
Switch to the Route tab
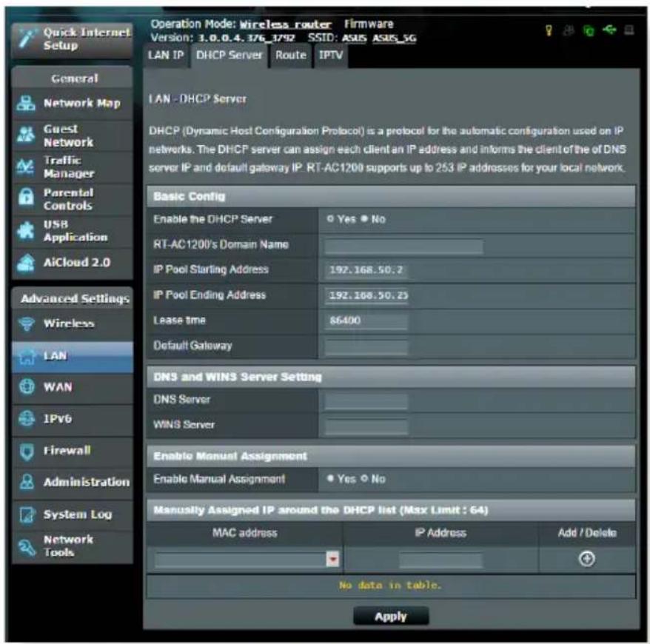point(291,55)
